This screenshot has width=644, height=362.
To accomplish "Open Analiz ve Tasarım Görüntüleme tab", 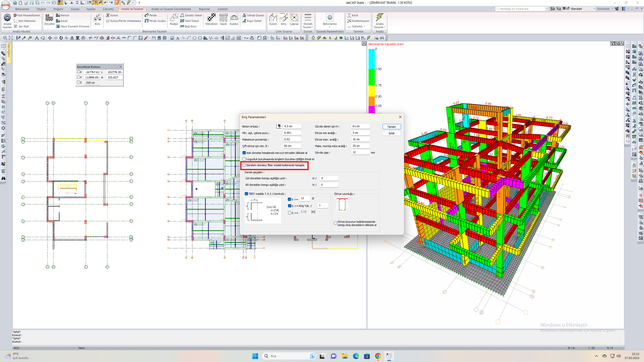I will tap(171, 9).
